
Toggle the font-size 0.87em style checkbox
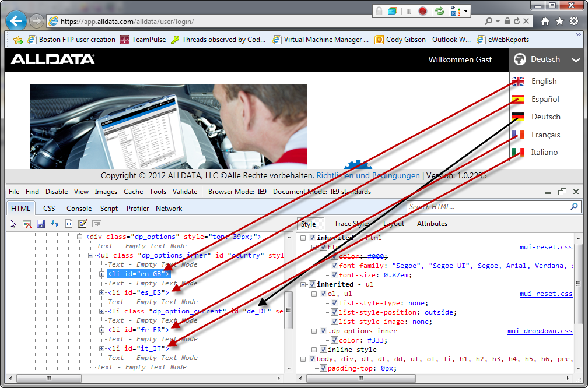click(x=334, y=275)
